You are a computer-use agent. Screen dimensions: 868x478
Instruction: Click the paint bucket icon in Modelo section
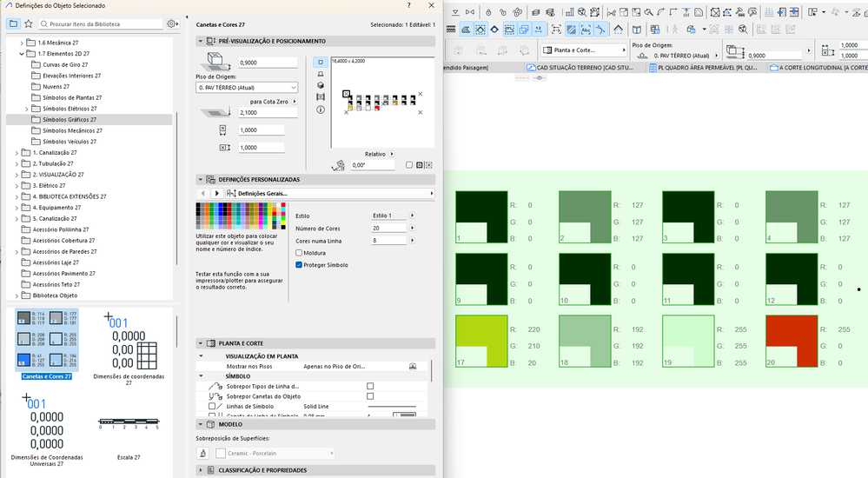(202, 453)
